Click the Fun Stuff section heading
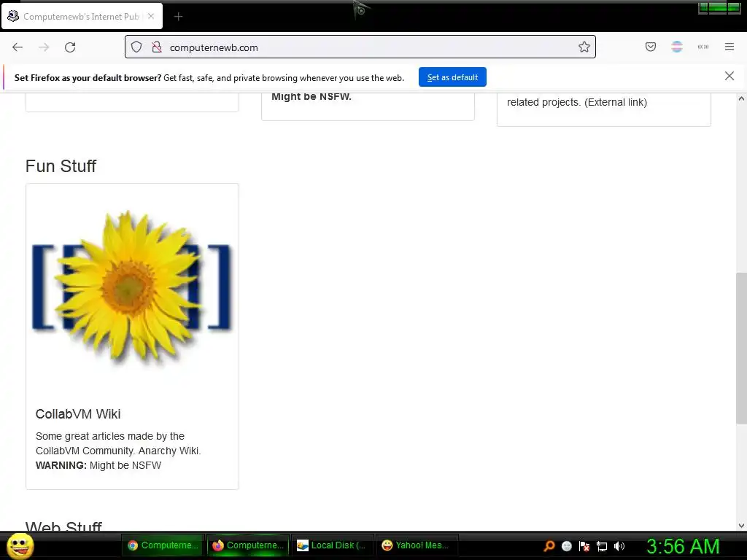The image size is (747, 560). coord(61,166)
